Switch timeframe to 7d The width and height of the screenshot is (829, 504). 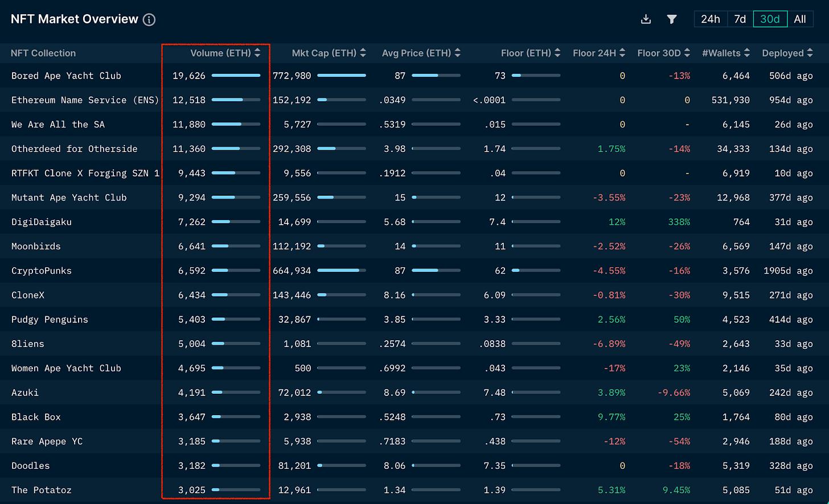pos(740,19)
